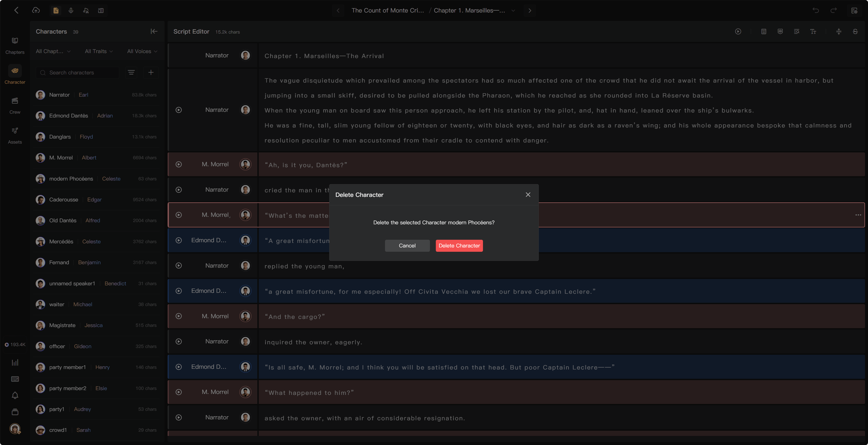
Task: Click the cloud upload icon
Action: click(36, 10)
